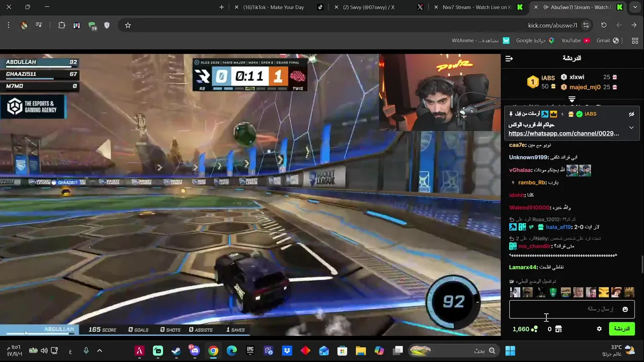Send message with green chat button
This screenshot has width=644, height=362.
(622, 329)
